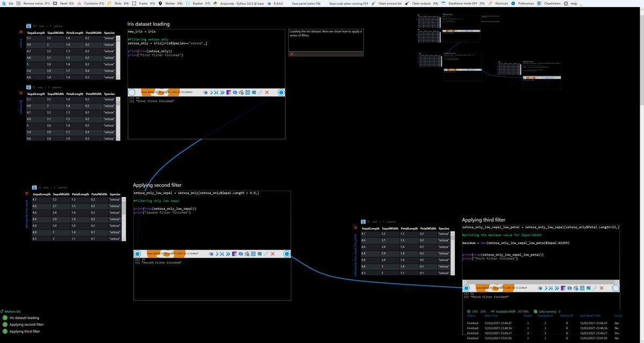Click chain link icon in Iris dataset loading panel

[x=260, y=92]
